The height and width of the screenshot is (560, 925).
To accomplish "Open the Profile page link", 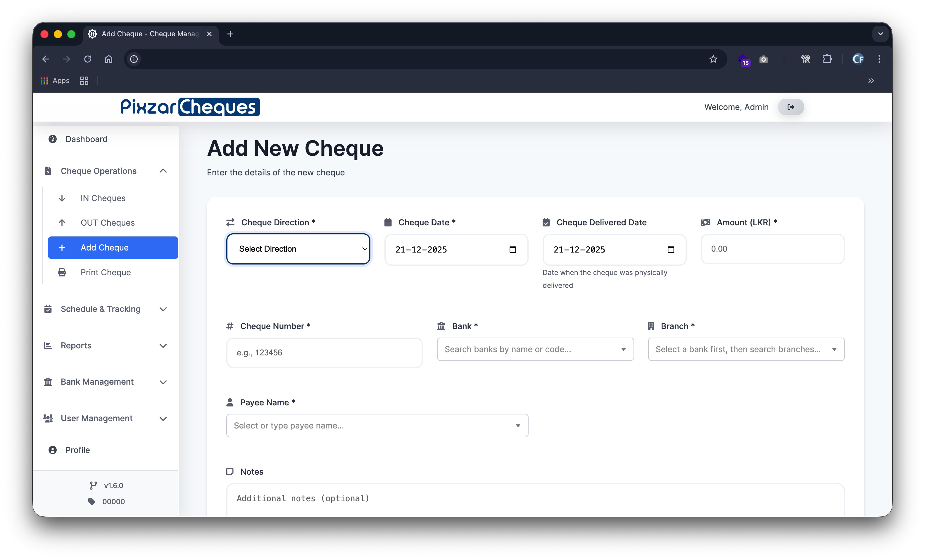I will coord(77,450).
